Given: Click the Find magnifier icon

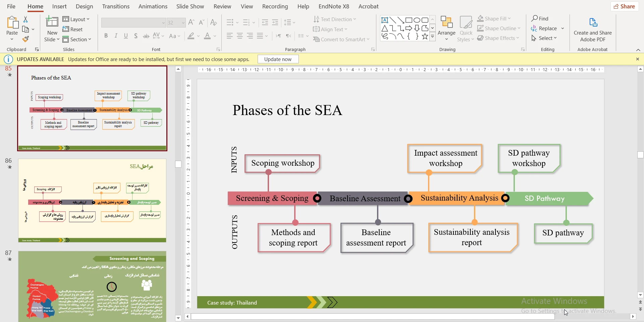Looking at the screenshot, I should pos(535,18).
